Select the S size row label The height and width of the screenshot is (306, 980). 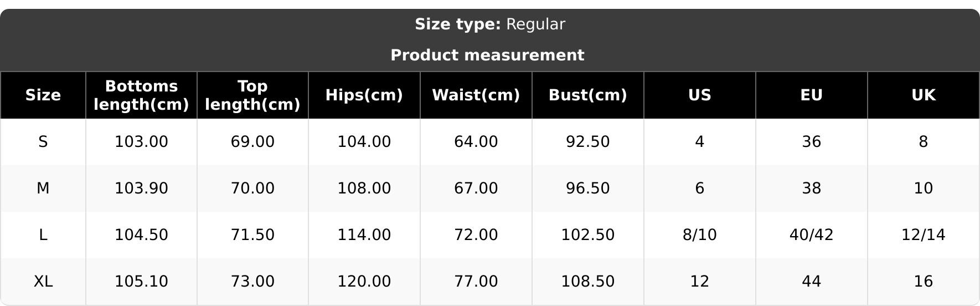43,142
